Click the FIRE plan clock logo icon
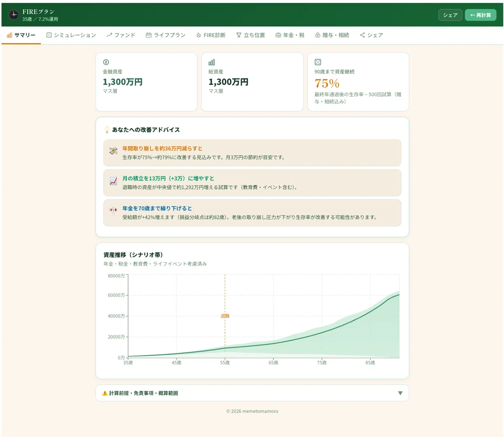504x437 pixels. (x=13, y=15)
